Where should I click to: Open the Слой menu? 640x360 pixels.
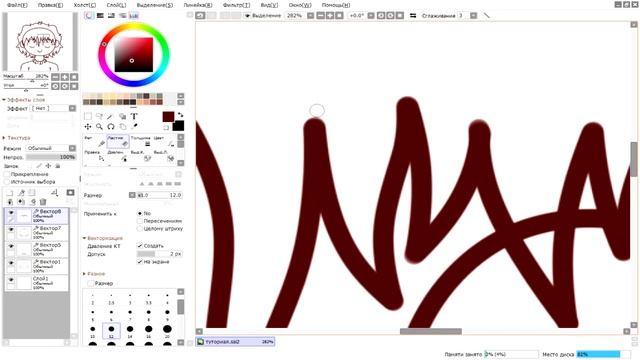point(116,5)
